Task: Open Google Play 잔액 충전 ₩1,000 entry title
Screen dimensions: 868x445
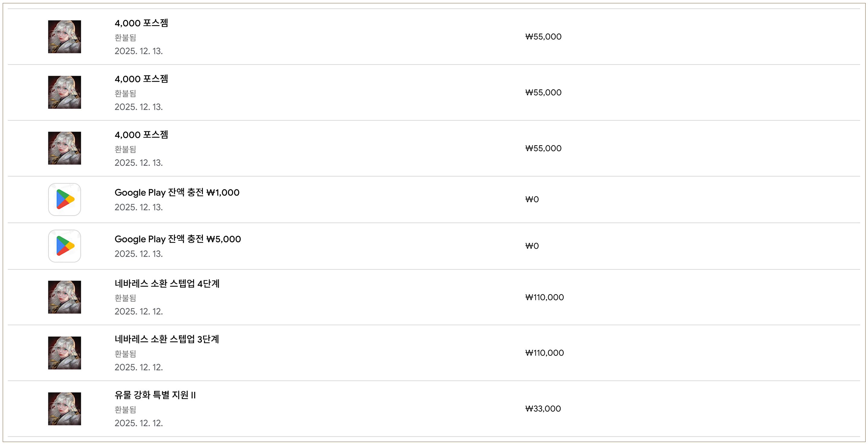Action: 177,192
